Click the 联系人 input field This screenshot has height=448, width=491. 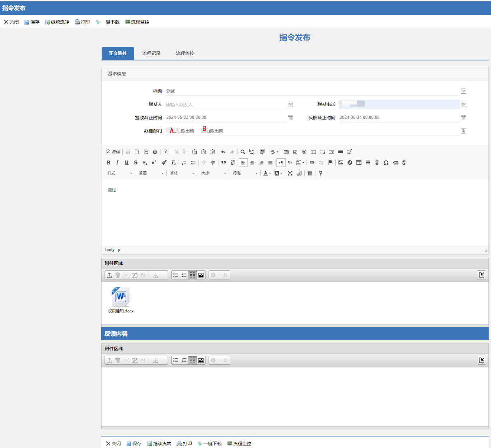click(x=226, y=104)
